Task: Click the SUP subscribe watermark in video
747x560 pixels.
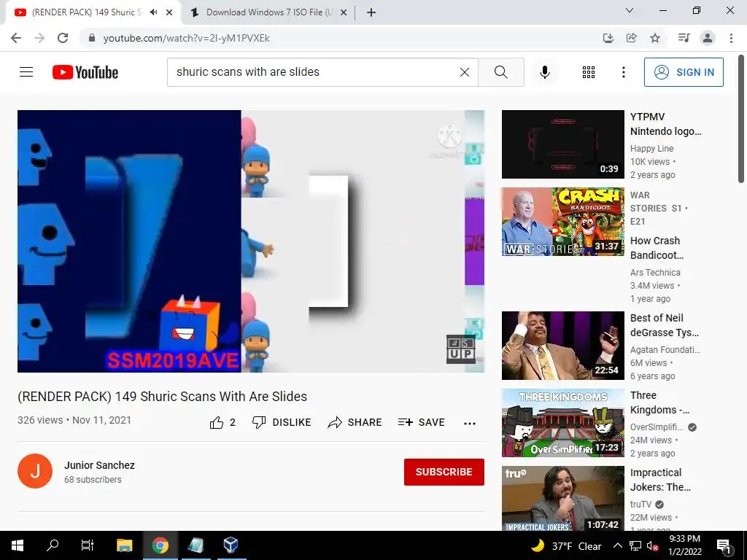Action: click(x=461, y=349)
